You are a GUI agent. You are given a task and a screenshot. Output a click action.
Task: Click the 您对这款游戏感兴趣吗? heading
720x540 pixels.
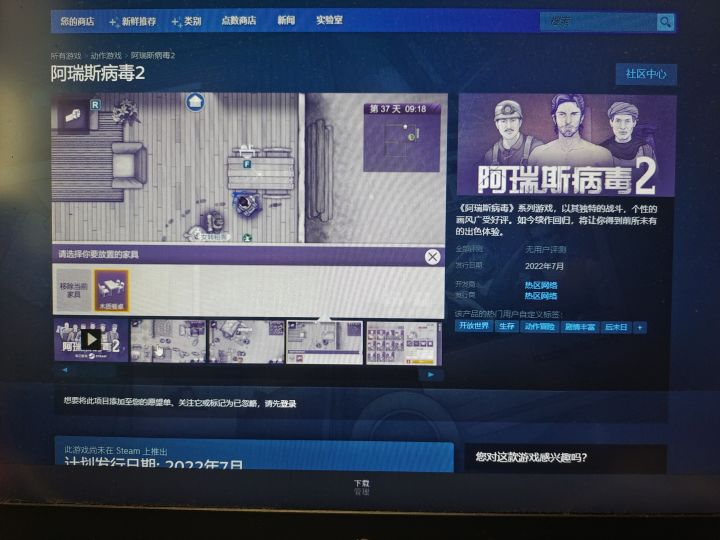(531, 457)
